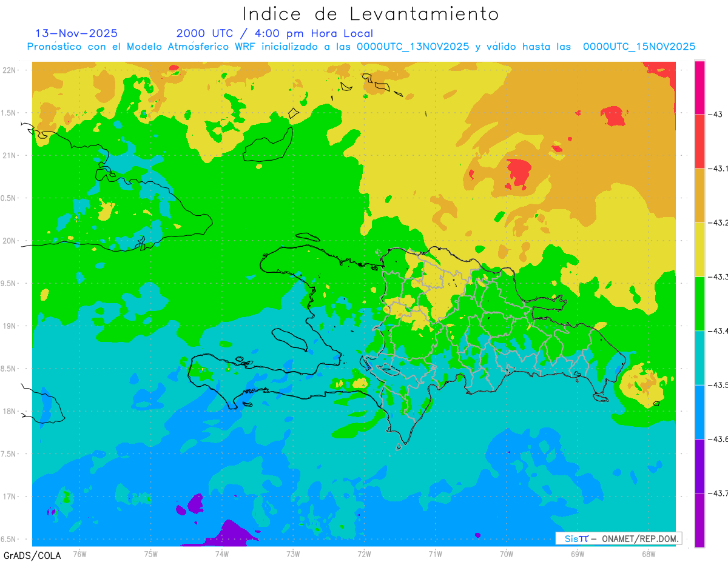Click the '68W' longitude label
This screenshot has height=562, width=728.
click(x=649, y=554)
